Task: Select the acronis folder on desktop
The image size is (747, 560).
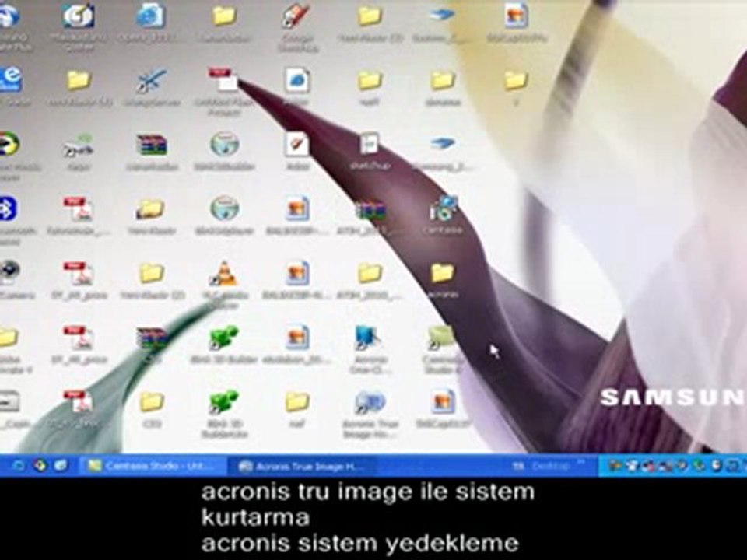Action: pos(442,273)
